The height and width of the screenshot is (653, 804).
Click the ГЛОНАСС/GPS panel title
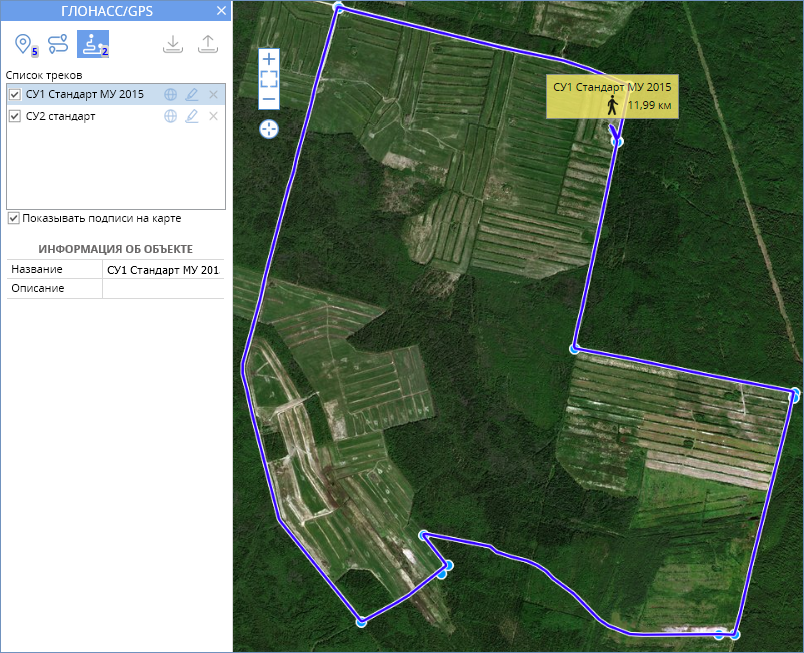107,11
